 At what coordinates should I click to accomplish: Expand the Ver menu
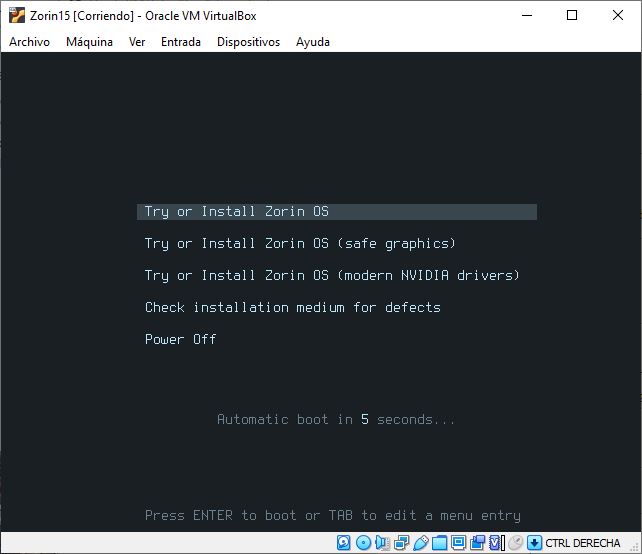(137, 42)
